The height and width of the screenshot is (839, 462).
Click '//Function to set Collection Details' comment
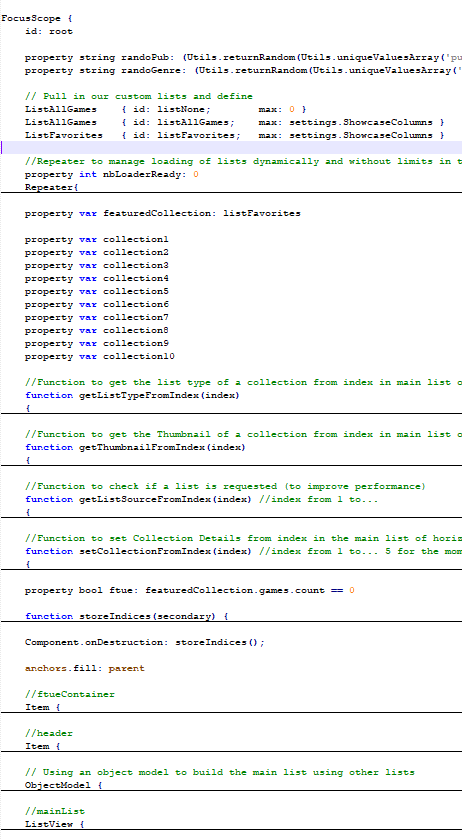click(x=243, y=538)
